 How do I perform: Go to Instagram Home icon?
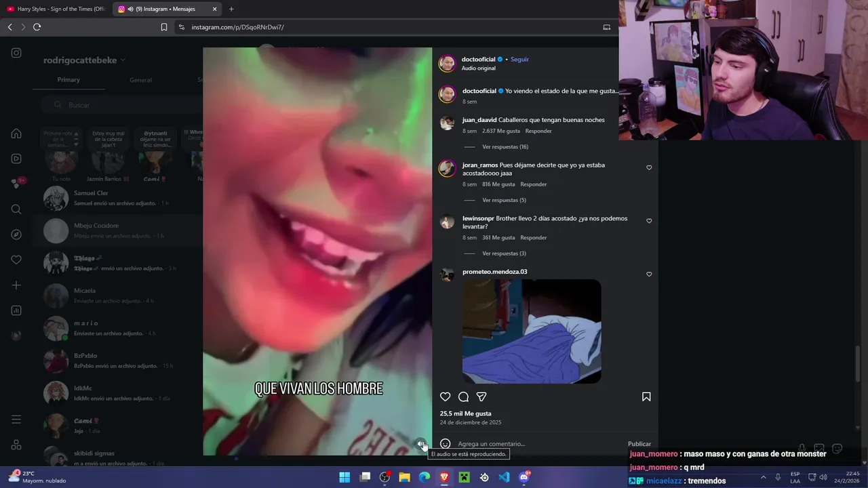pos(16,134)
